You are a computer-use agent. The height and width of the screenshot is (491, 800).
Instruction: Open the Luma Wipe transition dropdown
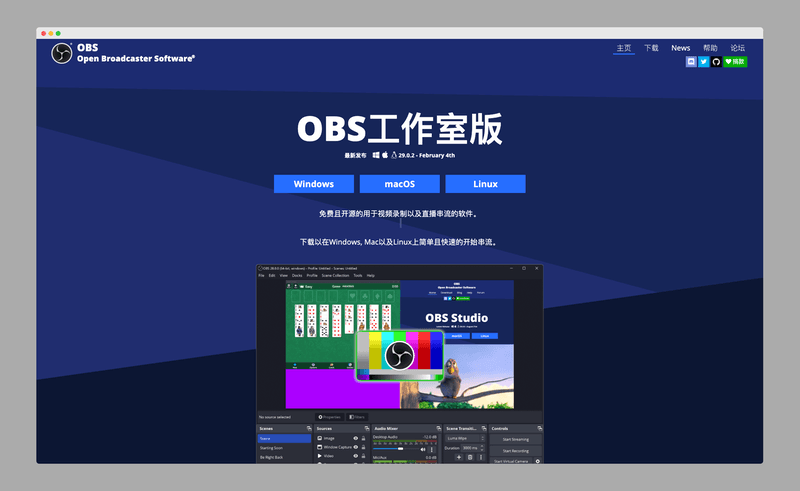464,438
